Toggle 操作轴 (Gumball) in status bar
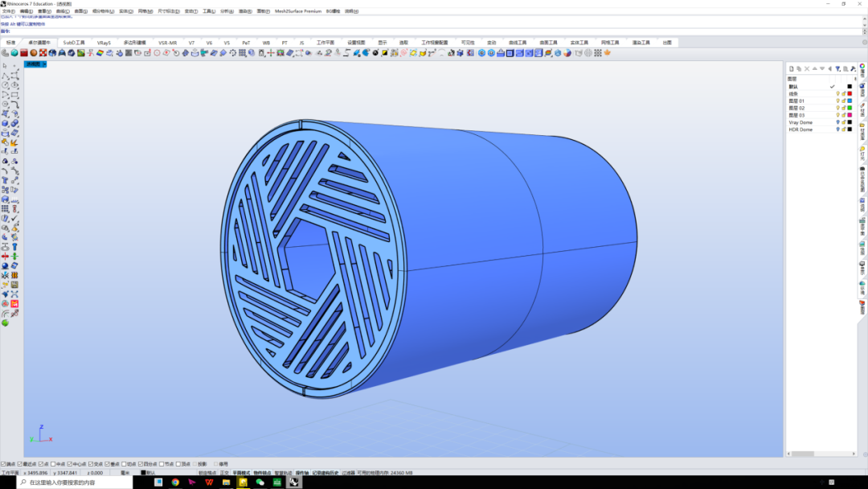Screen dimensions: 868x489 tap(301, 473)
